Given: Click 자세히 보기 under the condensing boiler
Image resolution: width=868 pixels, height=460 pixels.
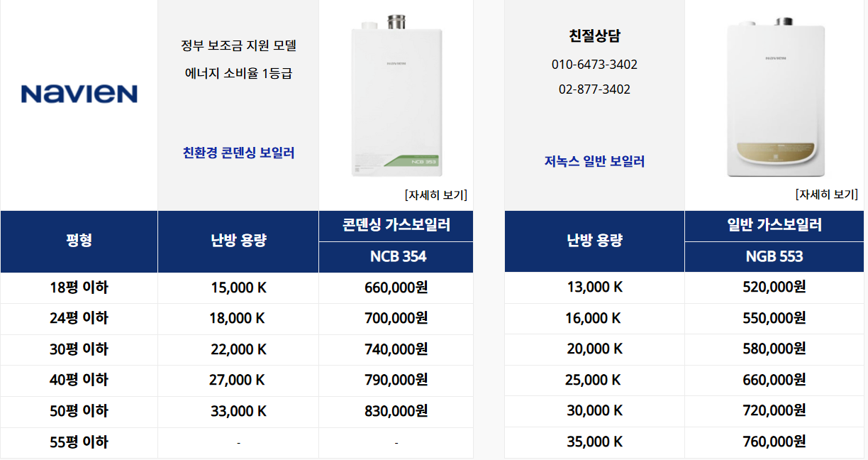Looking at the screenshot, I should click(435, 195).
